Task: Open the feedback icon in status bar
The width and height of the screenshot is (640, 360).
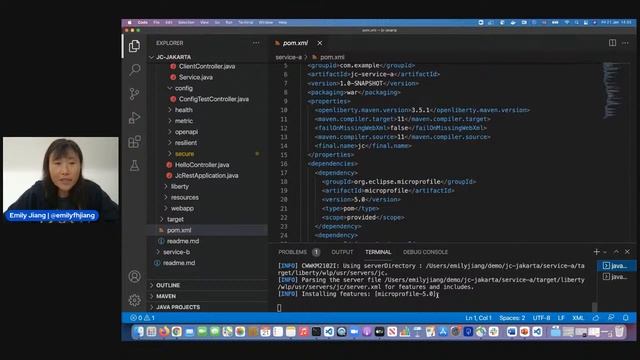Action: pos(611,318)
